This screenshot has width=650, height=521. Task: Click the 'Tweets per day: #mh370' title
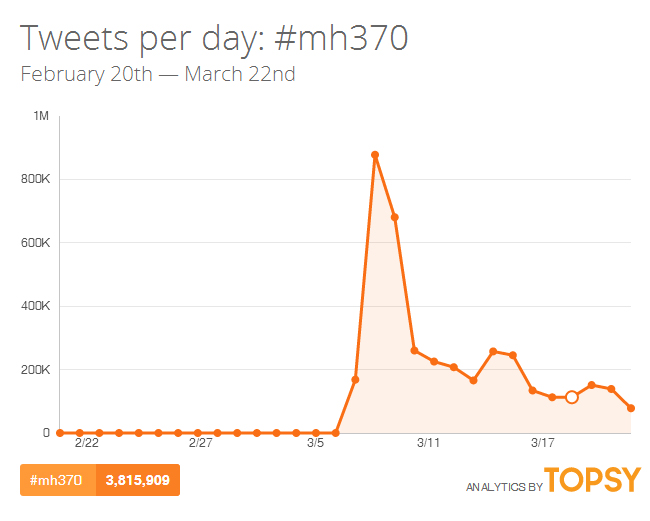tap(214, 38)
